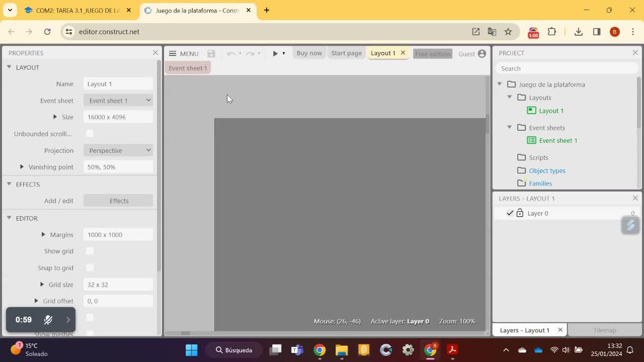The image size is (644, 362).
Task: Switch to the Layers - Layout 1 tab
Action: click(x=524, y=330)
